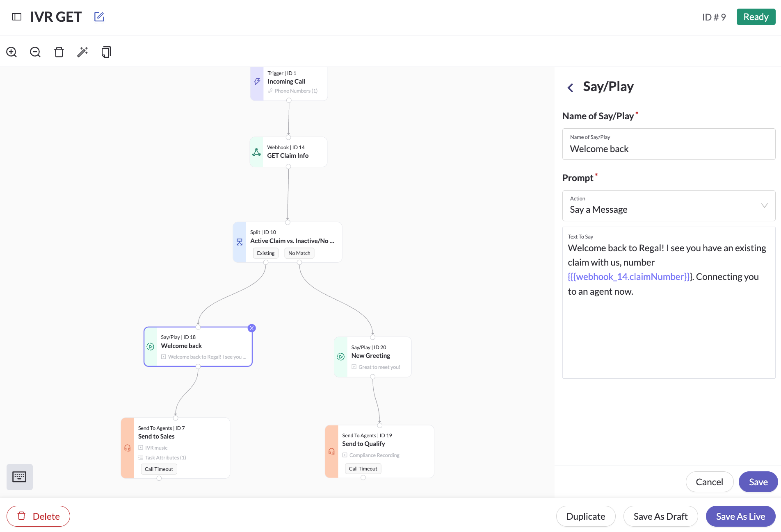Go back using the Say/Play chevron

pos(570,87)
